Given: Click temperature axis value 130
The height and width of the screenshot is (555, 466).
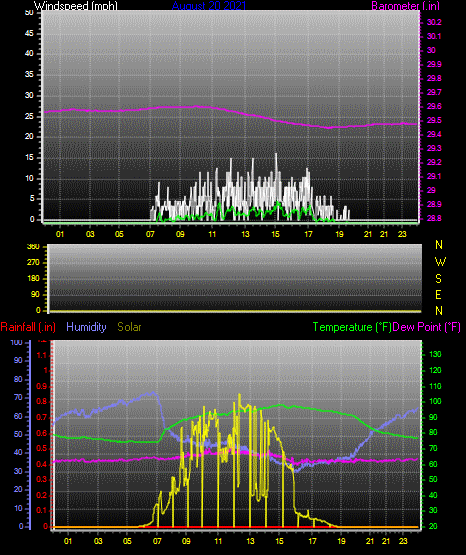Looking at the screenshot, I should click(x=435, y=354).
